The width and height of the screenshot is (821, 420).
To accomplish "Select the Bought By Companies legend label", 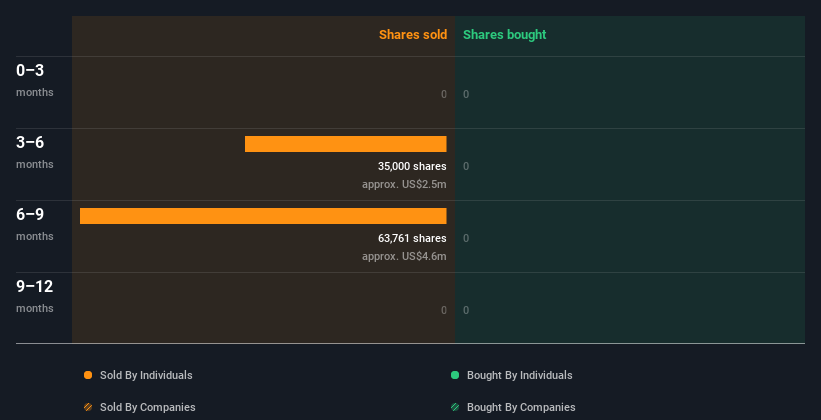I will [x=521, y=407].
